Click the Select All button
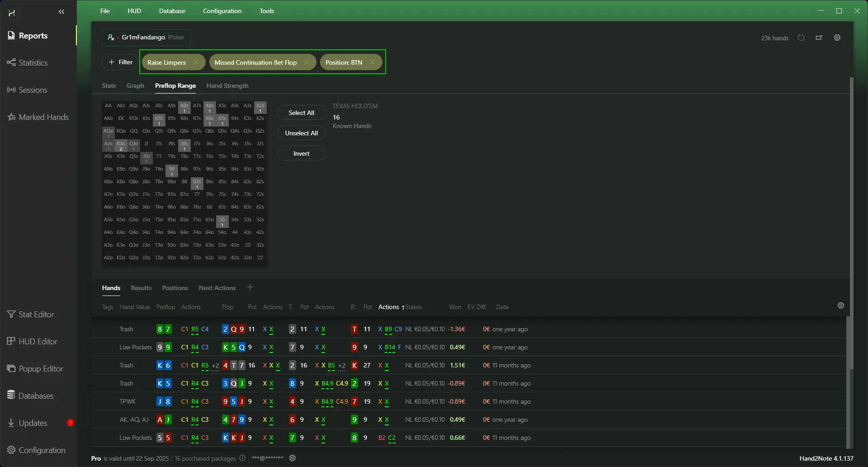 click(x=301, y=113)
